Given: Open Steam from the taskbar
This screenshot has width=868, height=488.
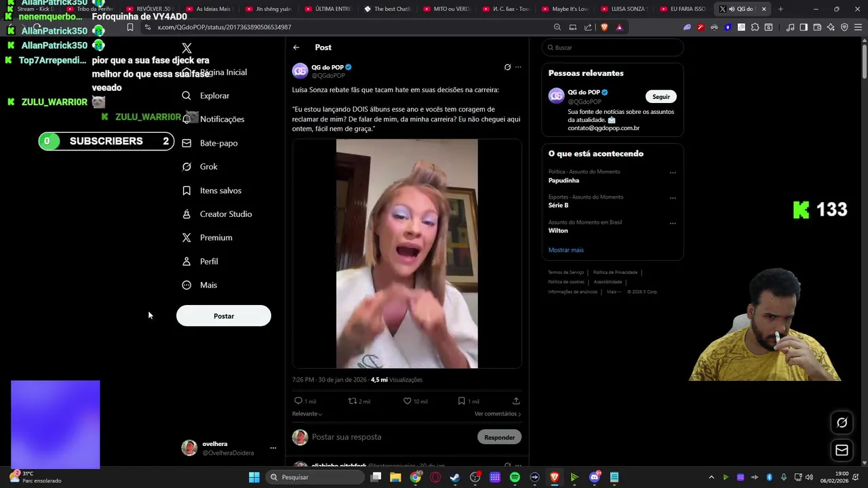Looking at the screenshot, I should click(x=455, y=477).
